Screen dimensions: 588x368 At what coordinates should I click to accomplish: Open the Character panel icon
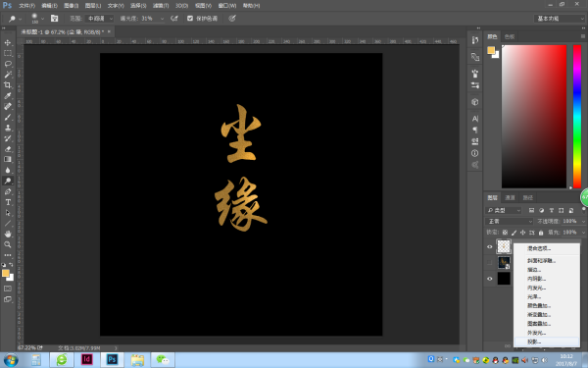tap(474, 119)
